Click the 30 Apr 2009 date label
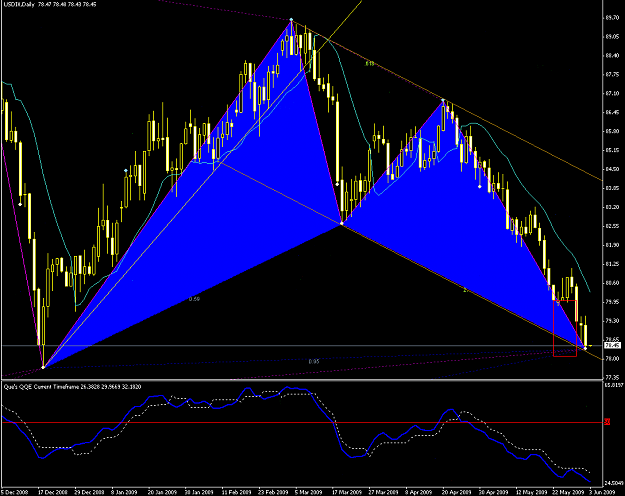 493,492
